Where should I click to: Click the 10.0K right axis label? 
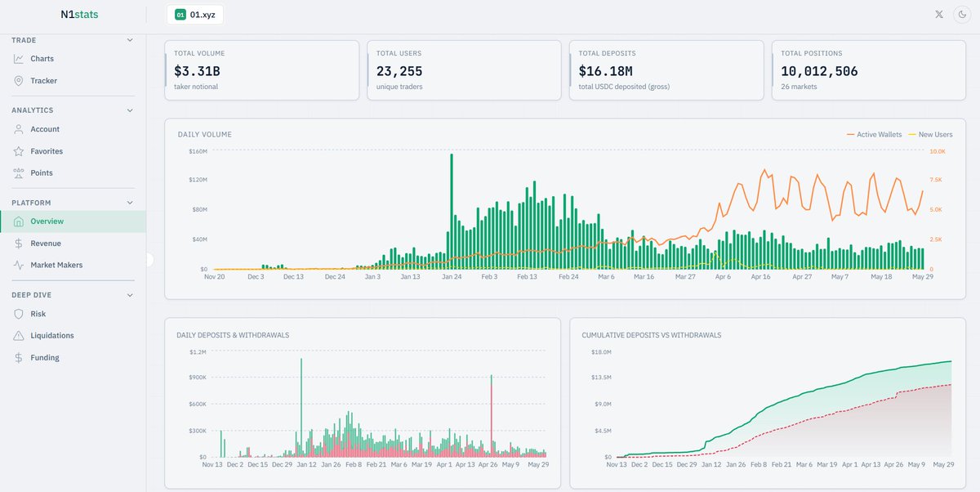click(x=938, y=151)
